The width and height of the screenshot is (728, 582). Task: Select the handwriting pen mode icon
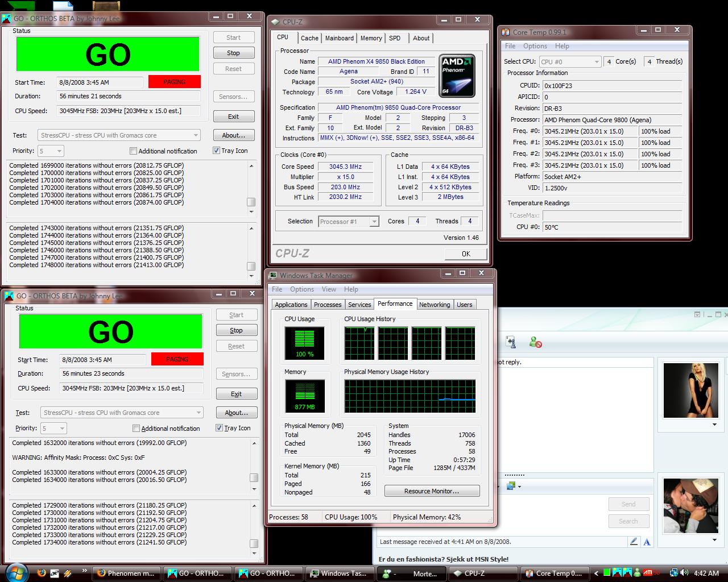point(634,542)
